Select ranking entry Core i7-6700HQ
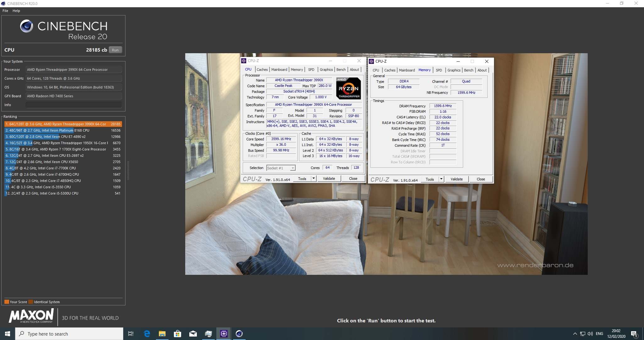 tap(63, 174)
